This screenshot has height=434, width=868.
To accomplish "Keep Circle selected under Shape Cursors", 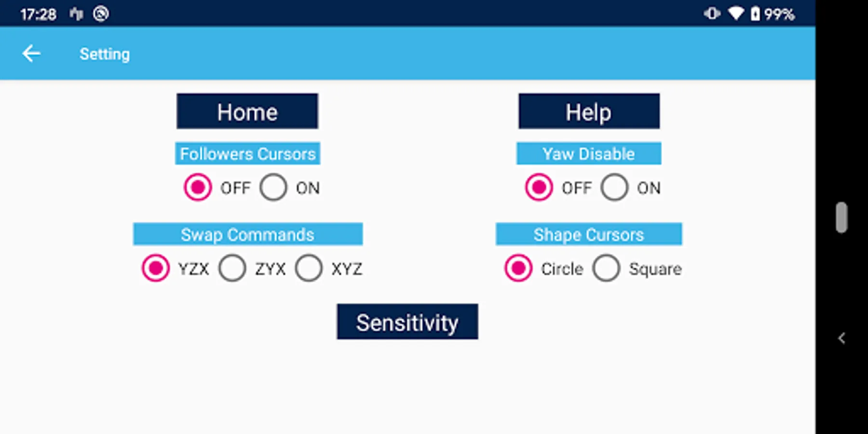I will coord(517,268).
